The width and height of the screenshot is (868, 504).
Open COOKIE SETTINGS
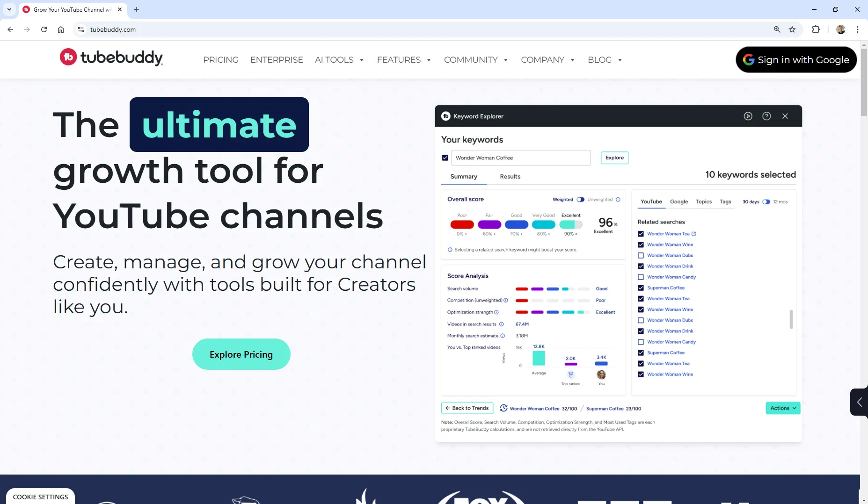pyautogui.click(x=41, y=497)
